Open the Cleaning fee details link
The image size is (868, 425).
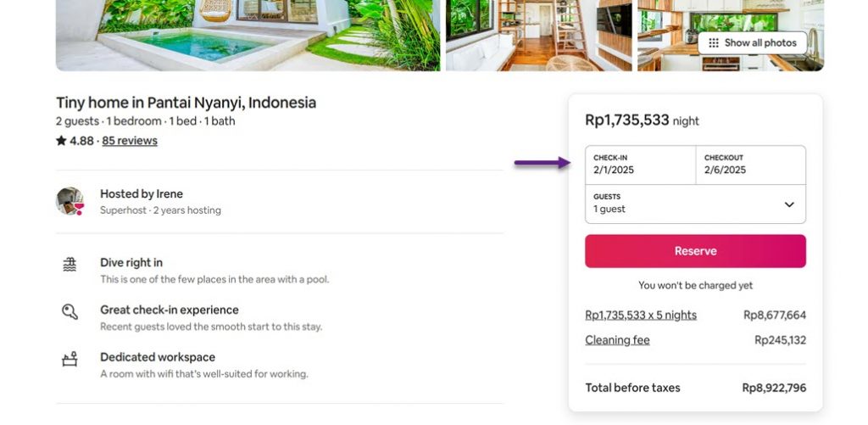pyautogui.click(x=617, y=340)
